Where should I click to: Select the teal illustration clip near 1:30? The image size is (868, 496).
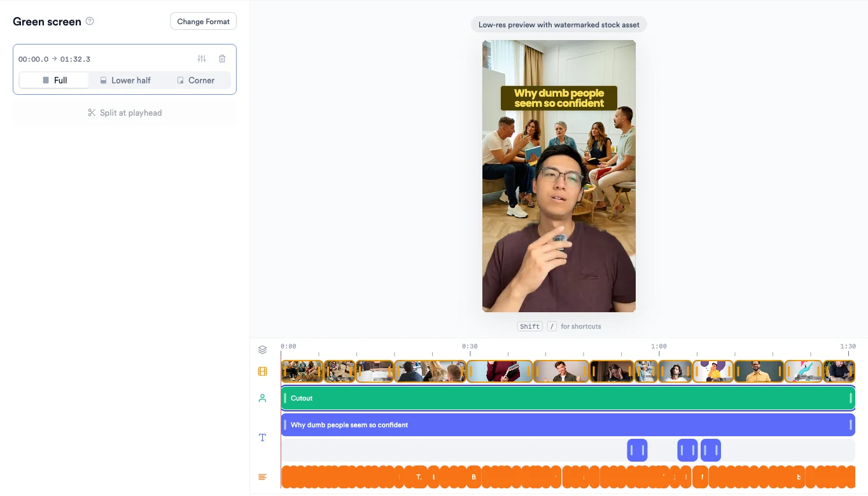point(804,371)
